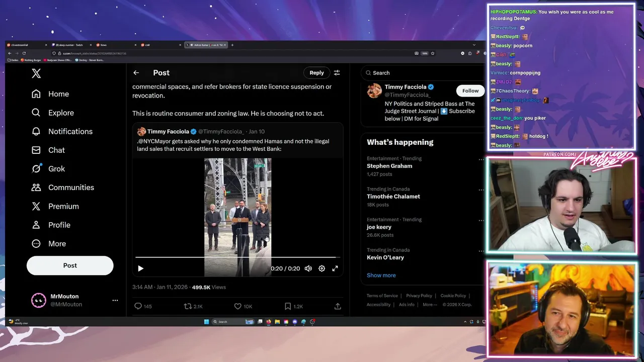
Task: Open Explore in the sidebar
Action: click(x=53, y=113)
